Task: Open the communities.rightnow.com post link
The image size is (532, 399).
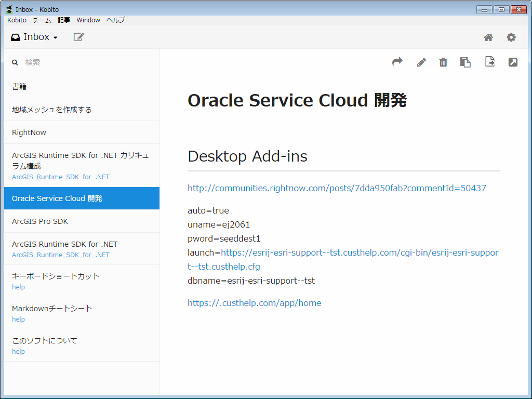Action: [337, 188]
